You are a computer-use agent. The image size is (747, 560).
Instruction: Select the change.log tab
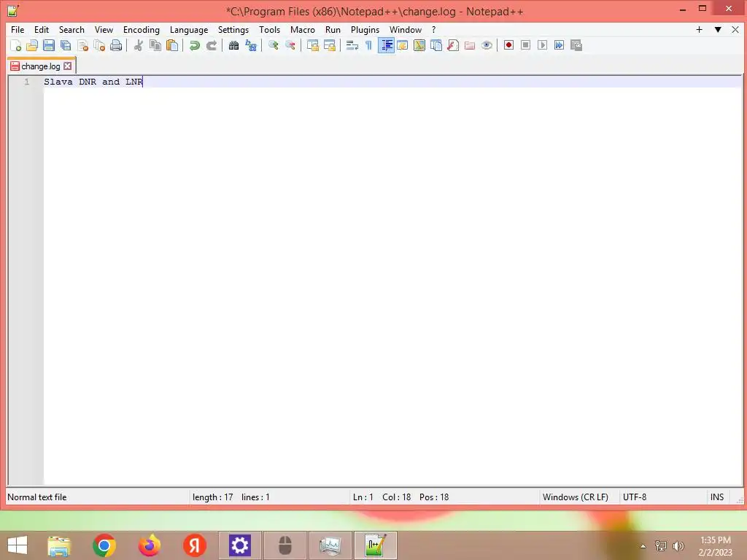(41, 66)
